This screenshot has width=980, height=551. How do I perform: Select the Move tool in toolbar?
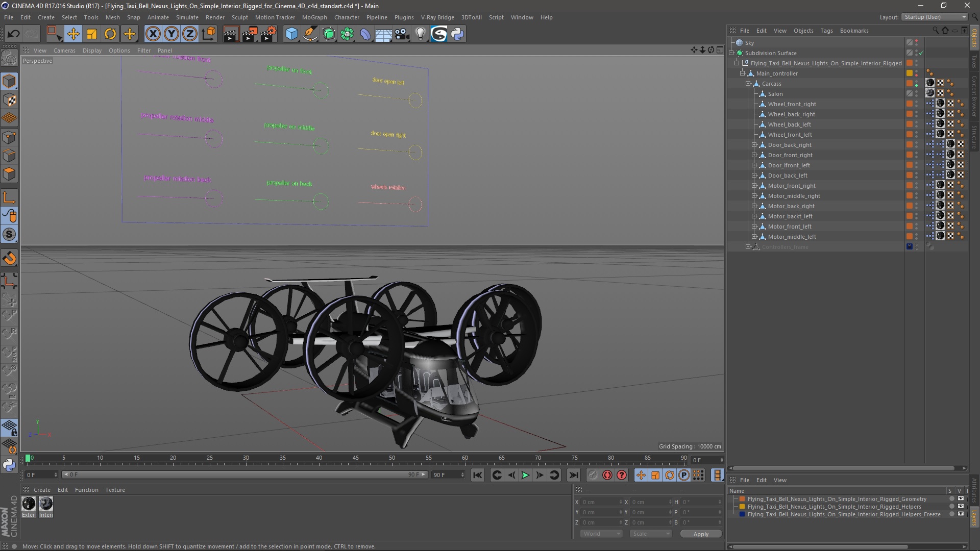point(73,34)
